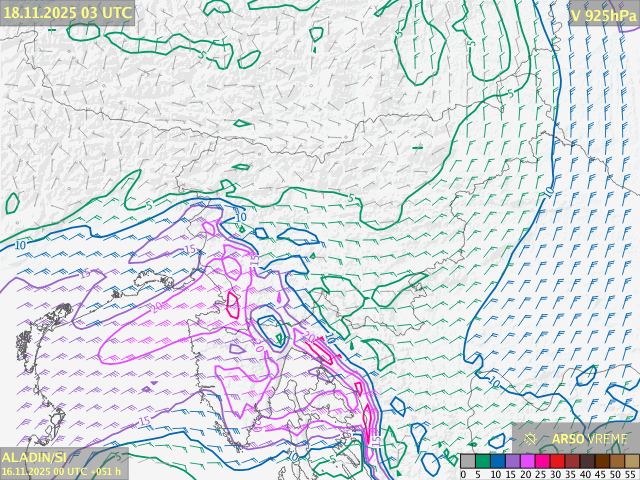Select the tan 55 legend swatch
The image size is (640, 480).
click(x=631, y=461)
